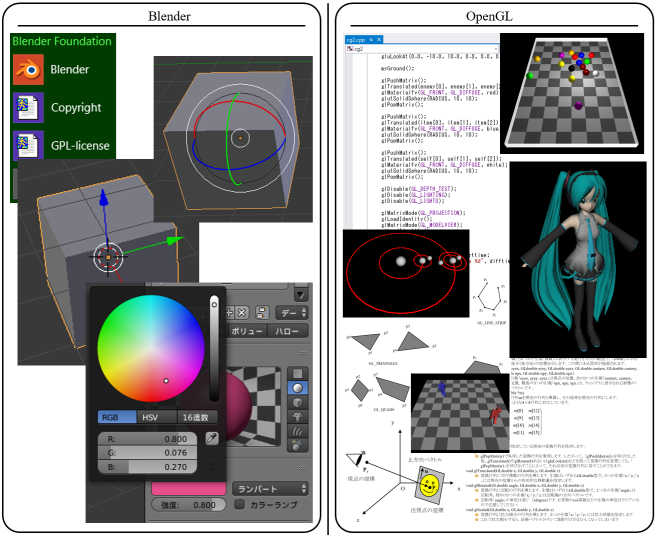Select monkey preview type icon

click(x=297, y=417)
